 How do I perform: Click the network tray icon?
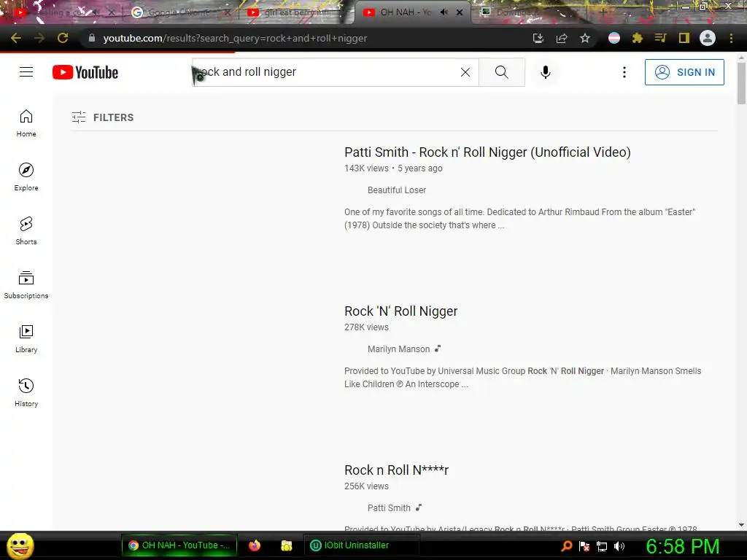[x=602, y=546]
